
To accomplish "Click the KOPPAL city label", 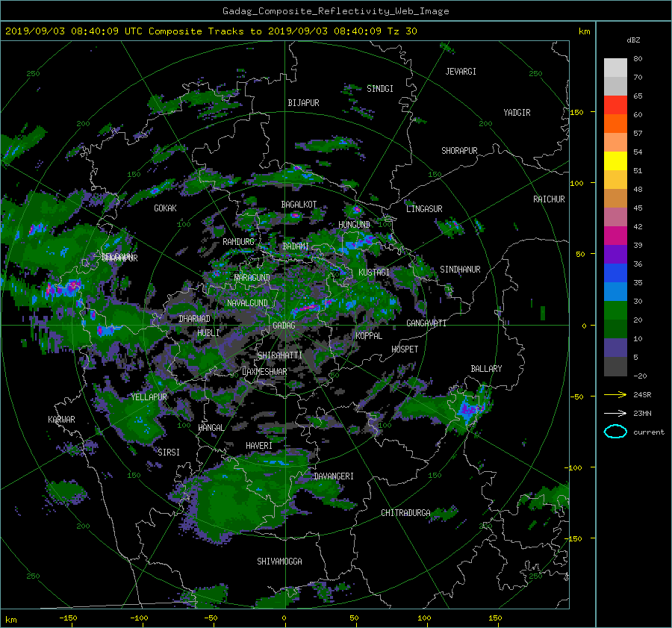I will [x=369, y=336].
